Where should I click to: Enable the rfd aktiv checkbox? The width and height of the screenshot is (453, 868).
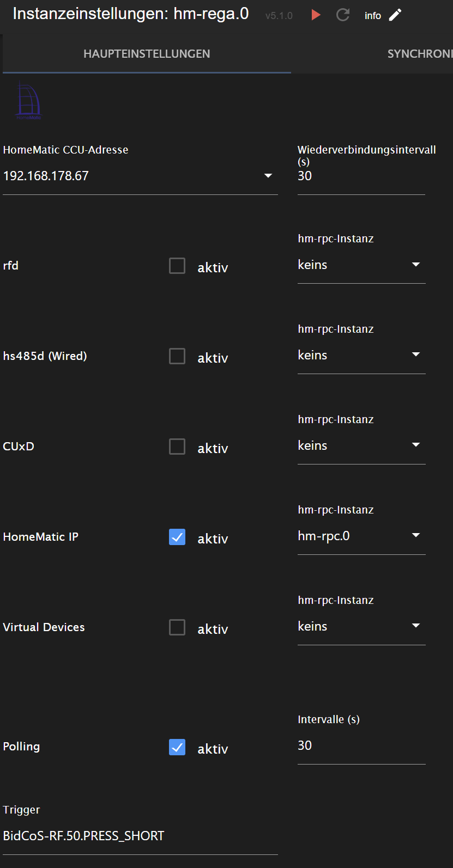tap(177, 266)
